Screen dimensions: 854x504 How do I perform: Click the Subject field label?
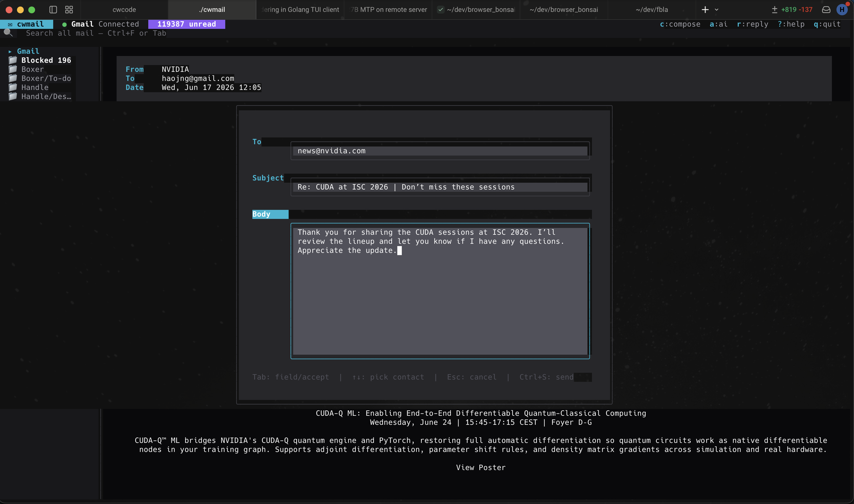(268, 178)
